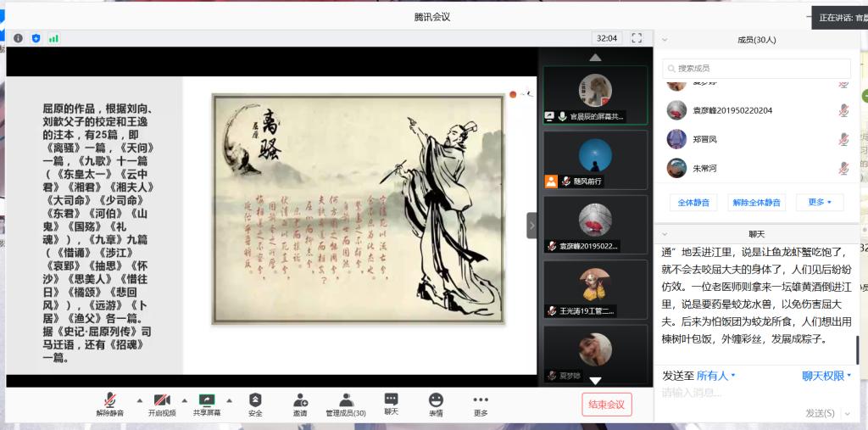Click the muted mic icon on 王光涛19工管 tile
The height and width of the screenshot is (430, 868).
pyautogui.click(x=551, y=311)
